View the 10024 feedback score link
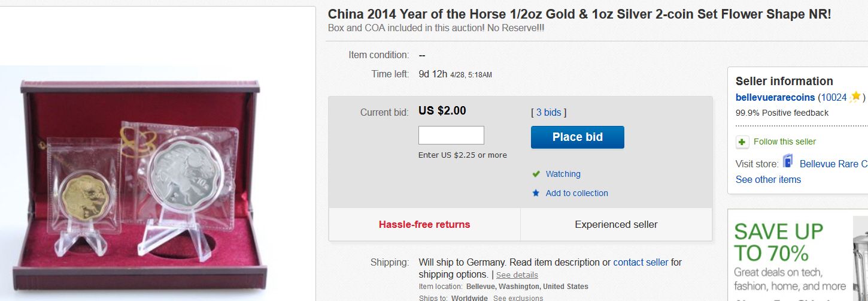This screenshot has width=868, height=301. (x=833, y=97)
